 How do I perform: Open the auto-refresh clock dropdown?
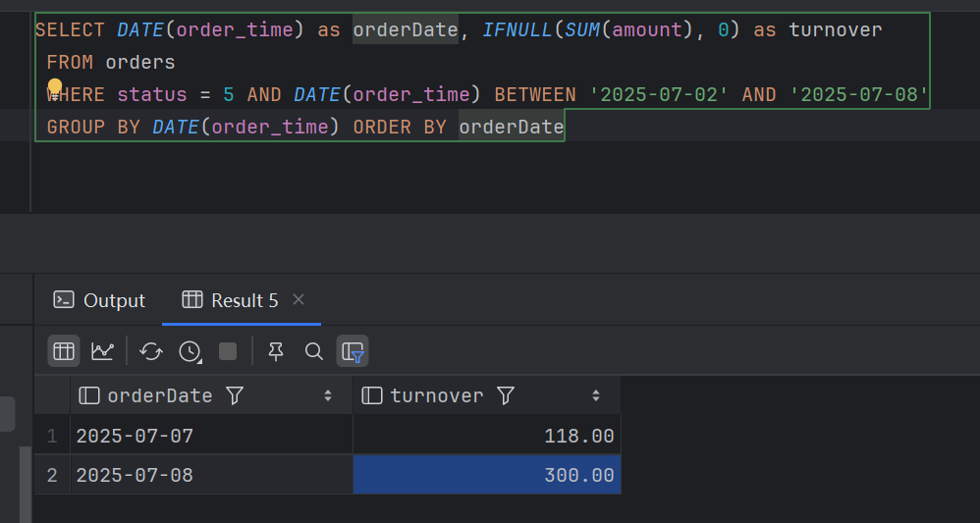point(190,351)
